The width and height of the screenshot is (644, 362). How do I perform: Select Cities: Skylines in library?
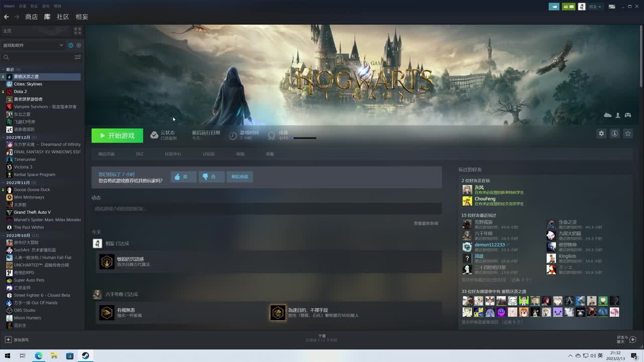tap(28, 84)
